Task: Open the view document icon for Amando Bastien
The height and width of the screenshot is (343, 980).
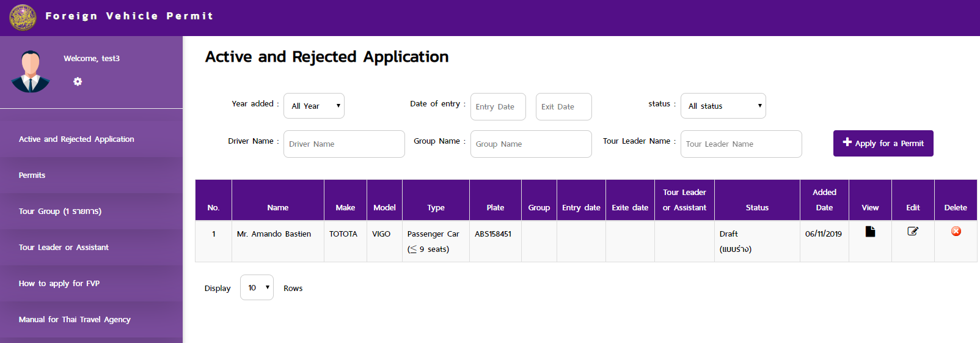Action: coord(870,231)
